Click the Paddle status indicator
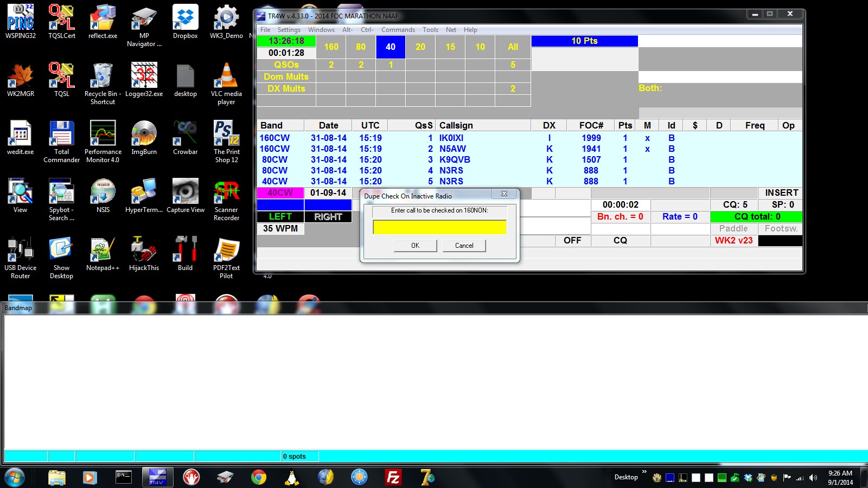Image resolution: width=868 pixels, height=488 pixels. pyautogui.click(x=733, y=228)
